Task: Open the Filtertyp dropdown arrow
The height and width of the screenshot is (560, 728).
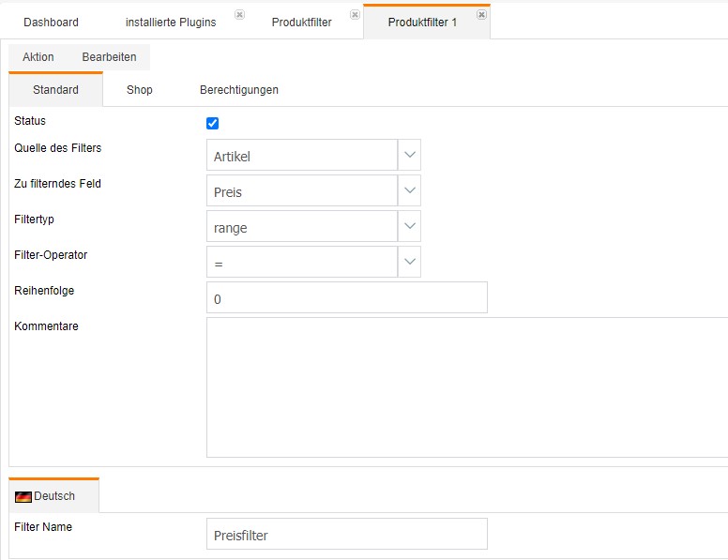Action: click(x=409, y=226)
